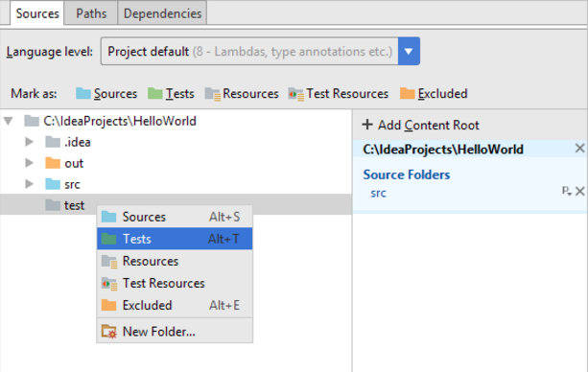588x372 pixels.
Task: Expand the .idea folder arrow
Action: click(29, 142)
